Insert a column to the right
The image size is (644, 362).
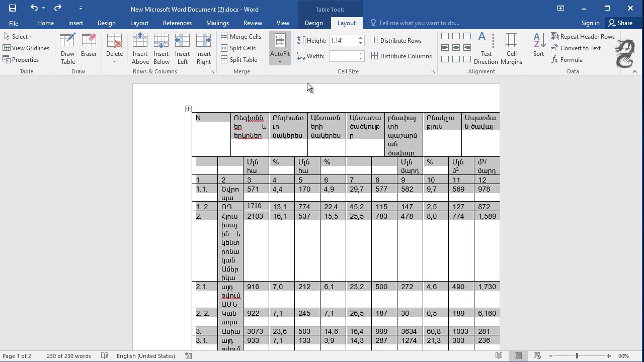tap(203, 49)
